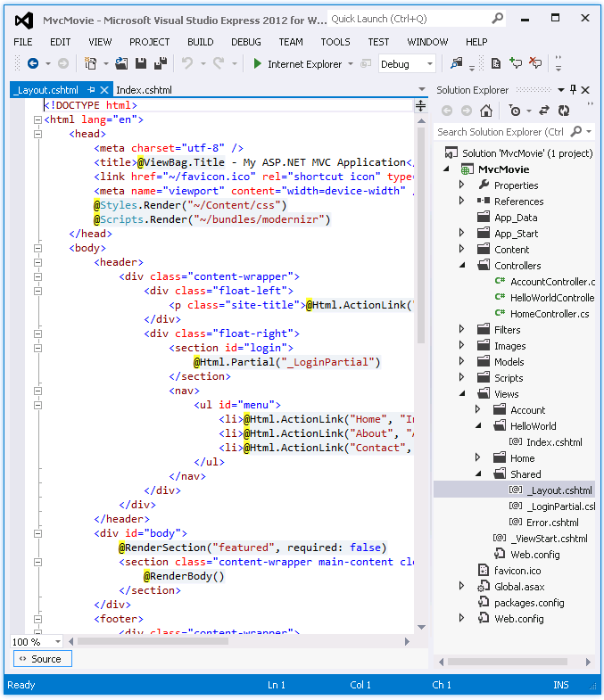Click the pin icon on _Layout.cshtml tab
The height and width of the screenshot is (700, 604).
tap(92, 90)
